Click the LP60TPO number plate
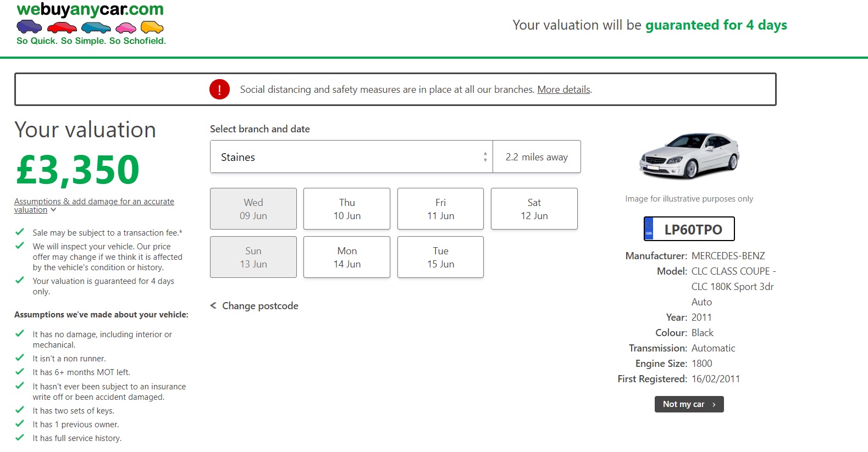868x452 pixels. coord(689,229)
